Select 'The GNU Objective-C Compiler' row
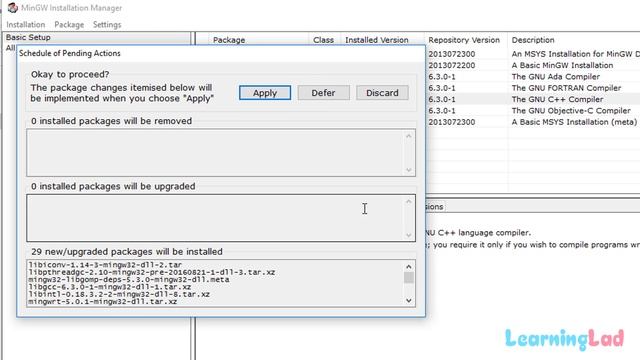 pos(534,111)
